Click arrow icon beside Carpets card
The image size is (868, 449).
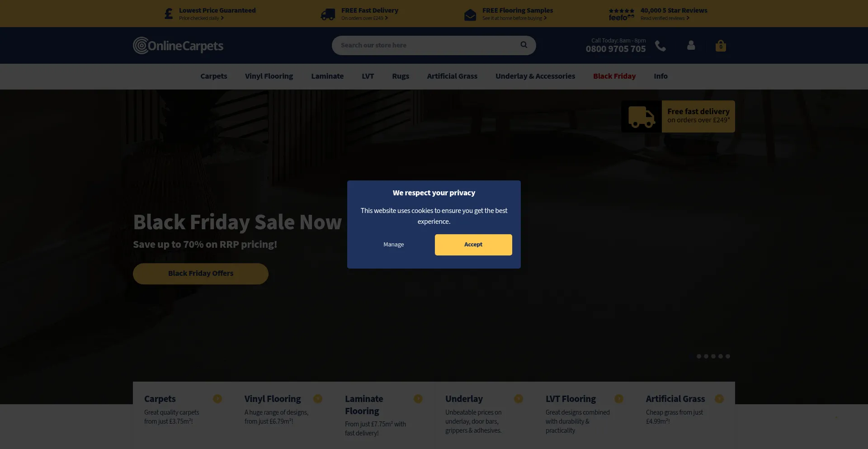tap(217, 399)
